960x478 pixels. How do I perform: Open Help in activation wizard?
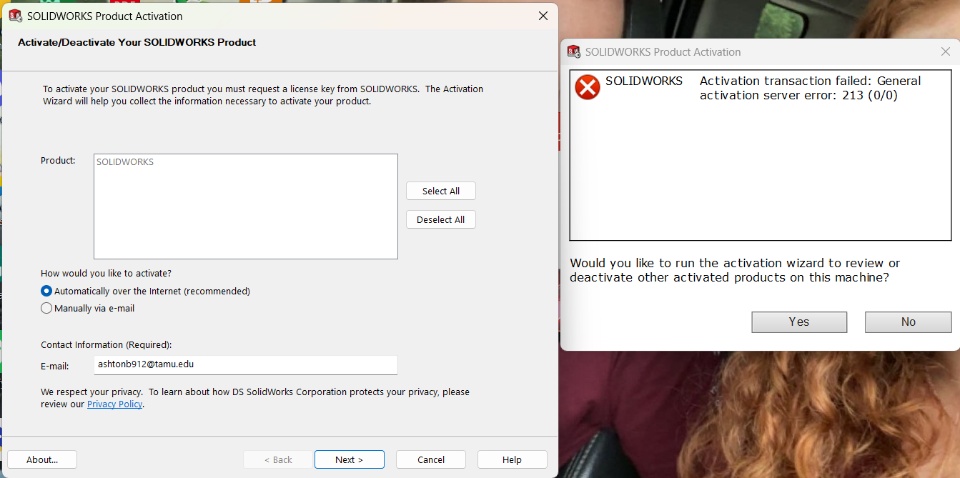512,460
